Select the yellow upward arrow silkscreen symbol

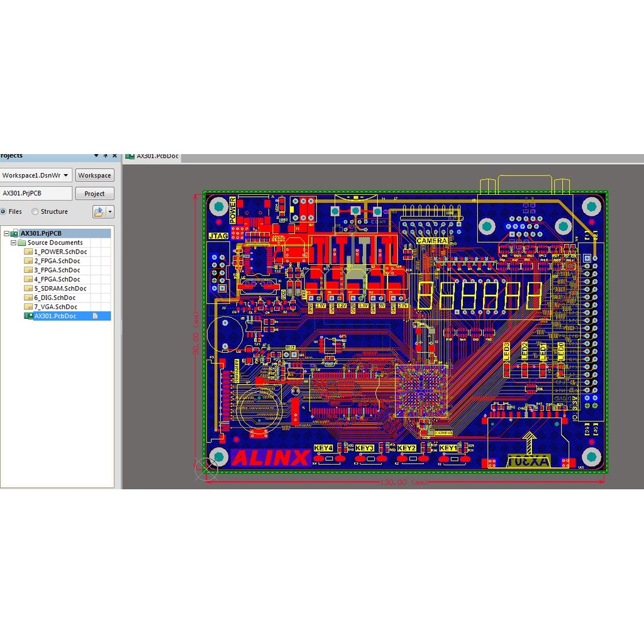(529, 443)
